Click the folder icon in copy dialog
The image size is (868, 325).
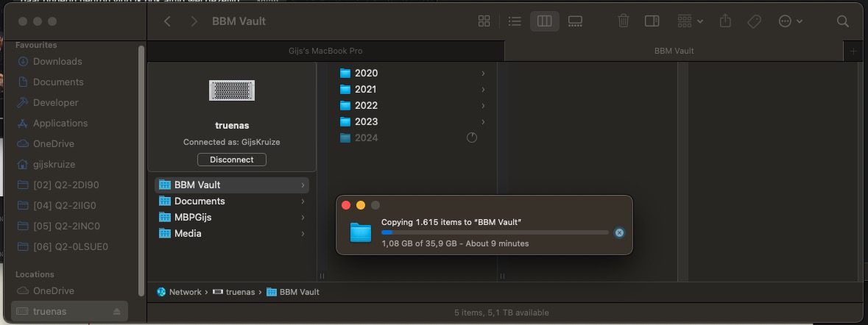(361, 232)
